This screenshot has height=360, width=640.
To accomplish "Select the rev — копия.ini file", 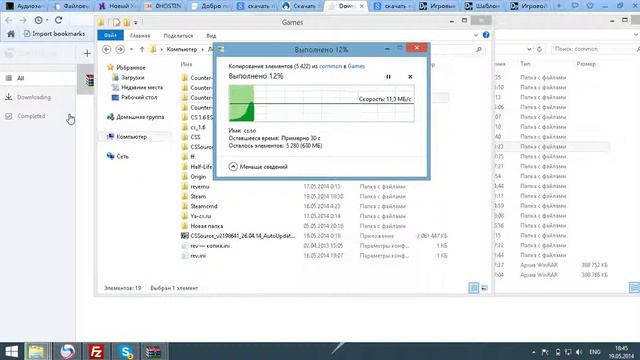I will point(206,246).
